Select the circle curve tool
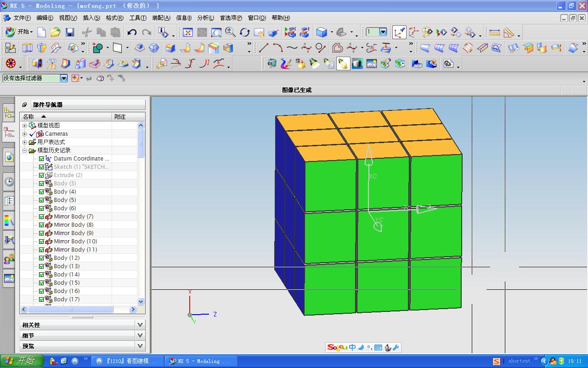The image size is (588, 368). [x=321, y=48]
